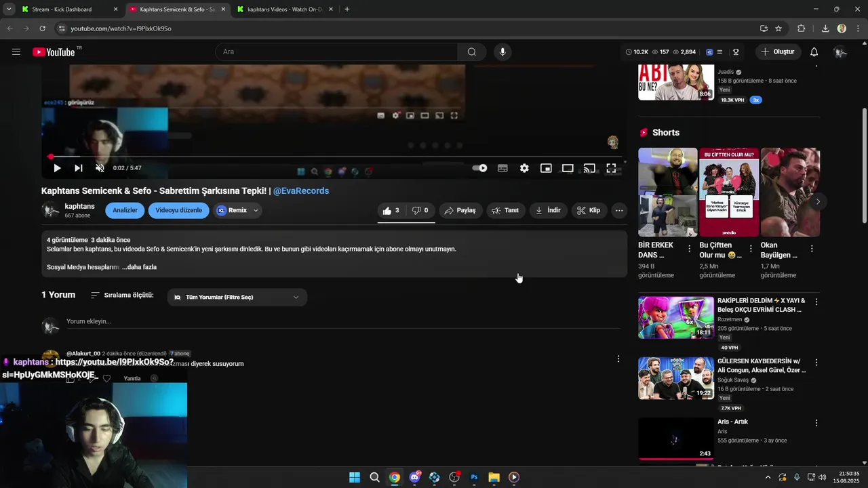Play the video
The height and width of the screenshot is (488, 868).
point(57,168)
